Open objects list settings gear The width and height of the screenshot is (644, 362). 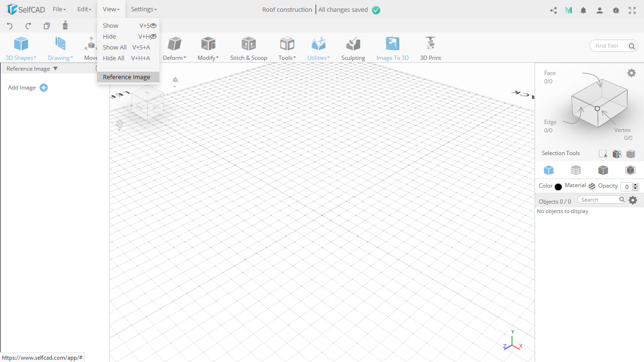pos(633,200)
